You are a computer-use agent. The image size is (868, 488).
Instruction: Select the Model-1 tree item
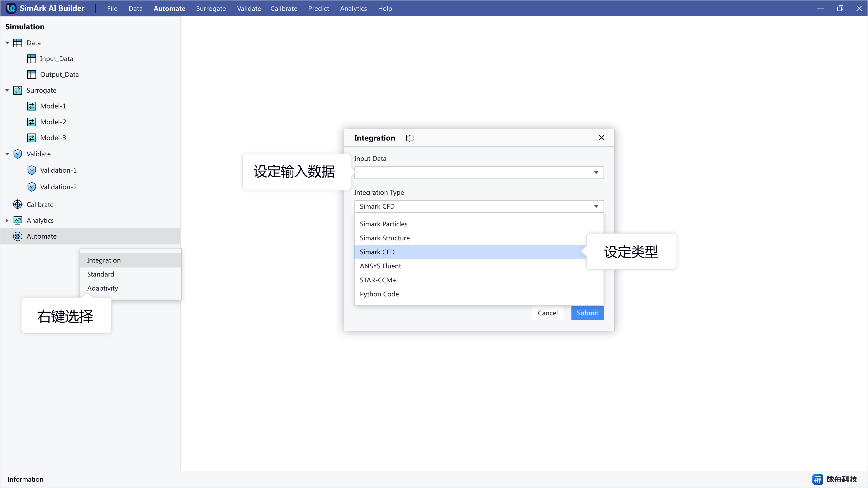click(x=53, y=106)
